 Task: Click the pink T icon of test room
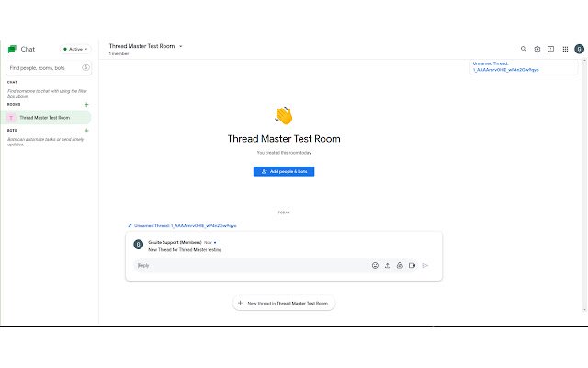coord(11,118)
